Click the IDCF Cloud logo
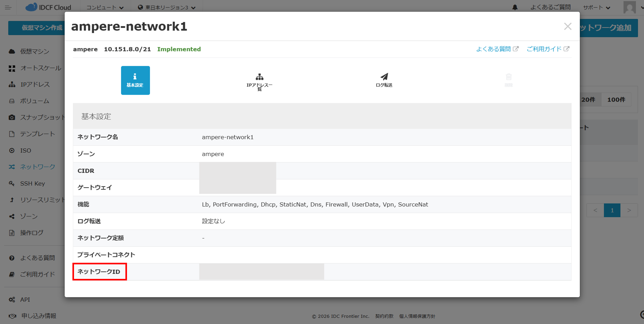Viewport: 644px width, 324px height. coord(48,8)
